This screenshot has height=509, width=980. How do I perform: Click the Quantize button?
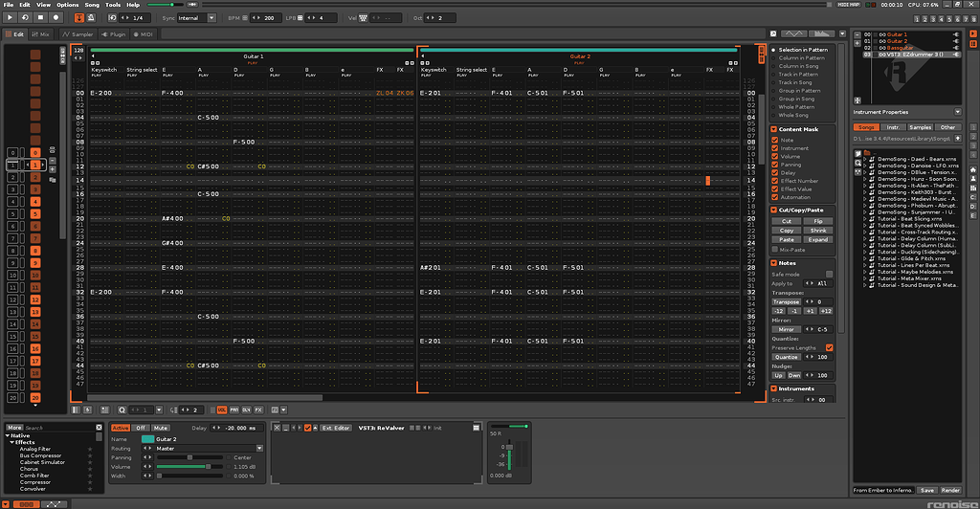pos(787,357)
